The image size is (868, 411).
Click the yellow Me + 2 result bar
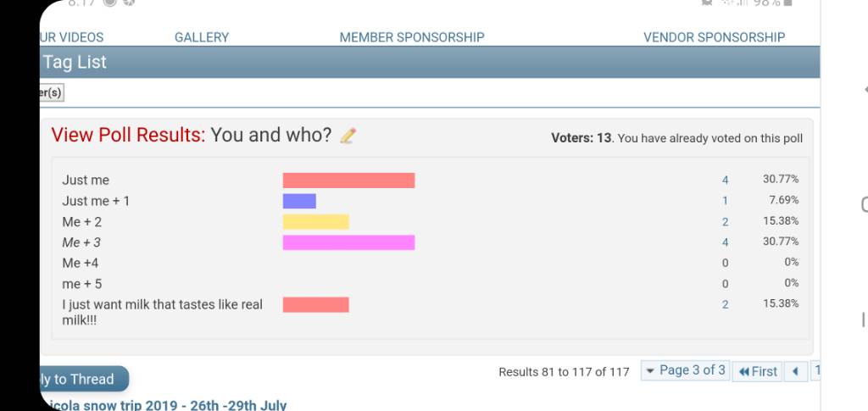pos(315,222)
